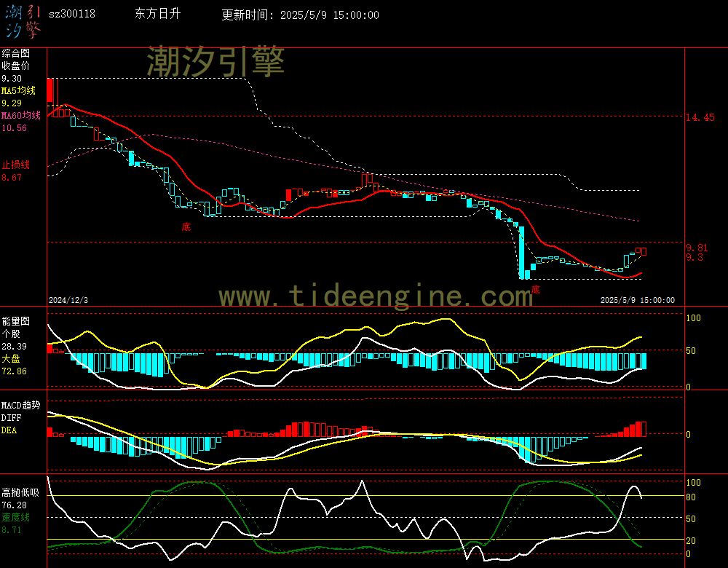Click the 个股 legend label
728x568 pixels.
pos(11,334)
